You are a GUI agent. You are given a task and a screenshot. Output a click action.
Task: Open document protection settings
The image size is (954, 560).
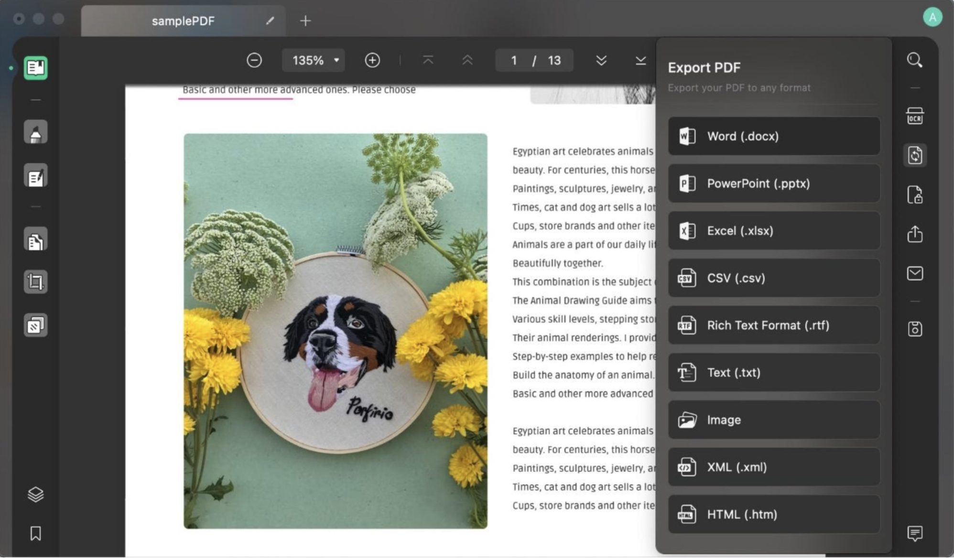tap(916, 195)
